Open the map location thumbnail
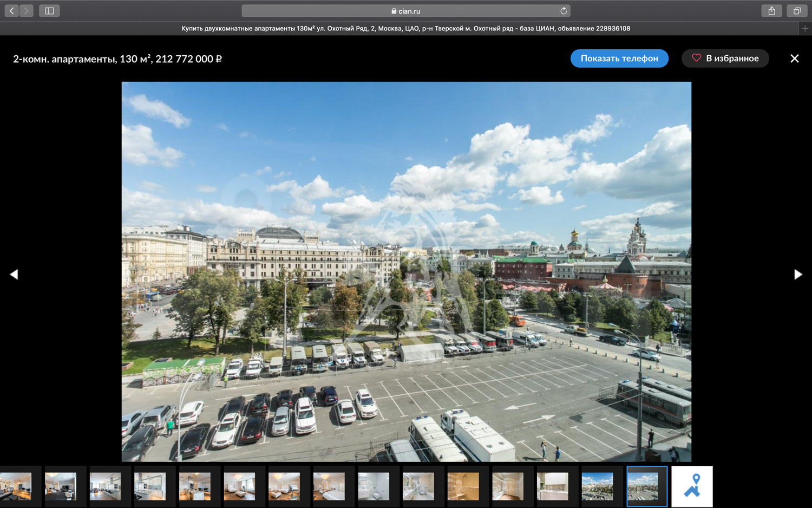Screen dimensions: 812x508 [692, 486]
